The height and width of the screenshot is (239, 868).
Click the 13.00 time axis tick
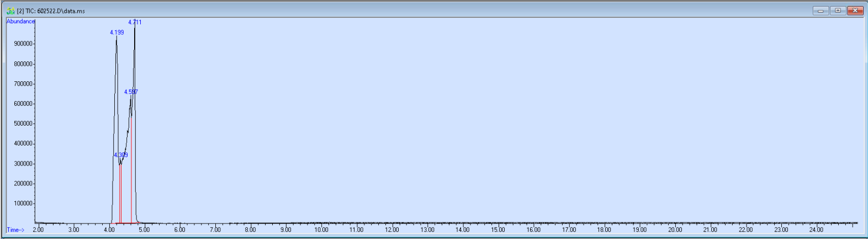point(427,230)
